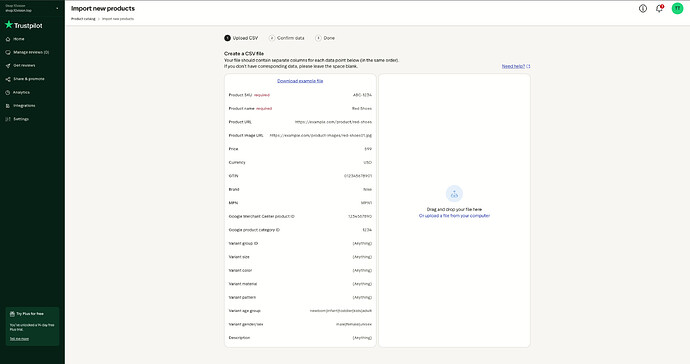Image resolution: width=690 pixels, height=364 pixels.
Task: Open the TT user avatar menu
Action: point(677,8)
